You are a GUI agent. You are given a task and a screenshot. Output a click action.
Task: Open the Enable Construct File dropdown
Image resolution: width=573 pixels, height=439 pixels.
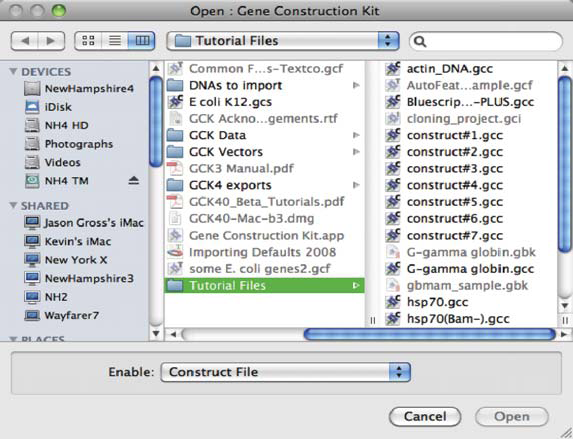[285, 372]
